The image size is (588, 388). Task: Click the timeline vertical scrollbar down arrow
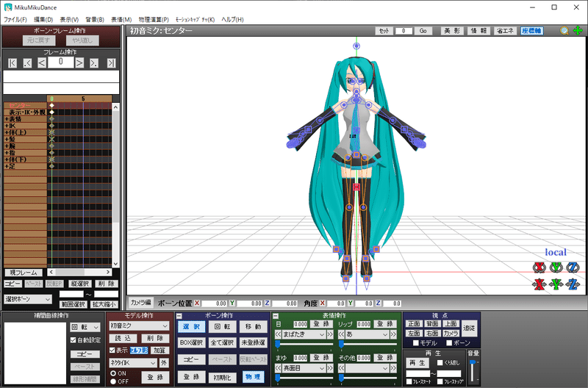tap(115, 264)
